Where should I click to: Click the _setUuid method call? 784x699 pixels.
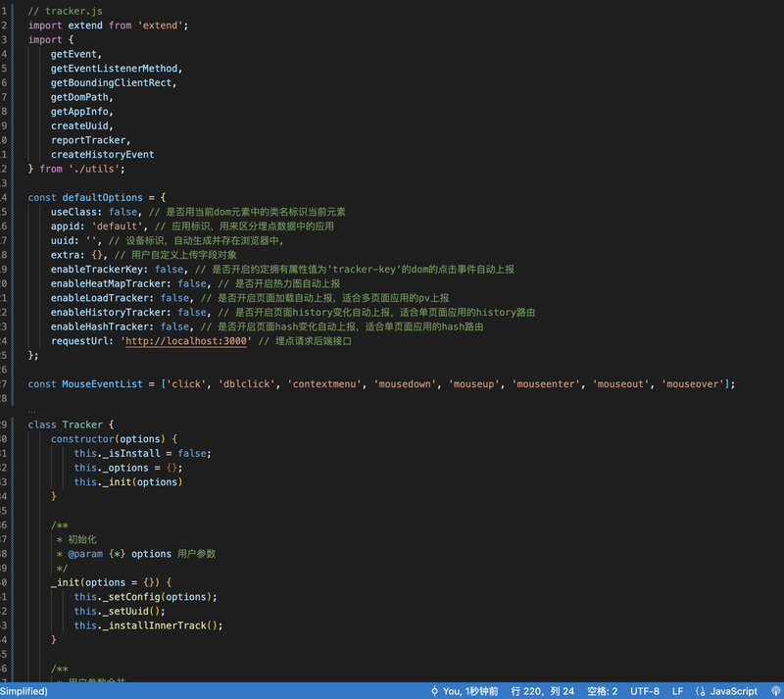click(x=125, y=611)
